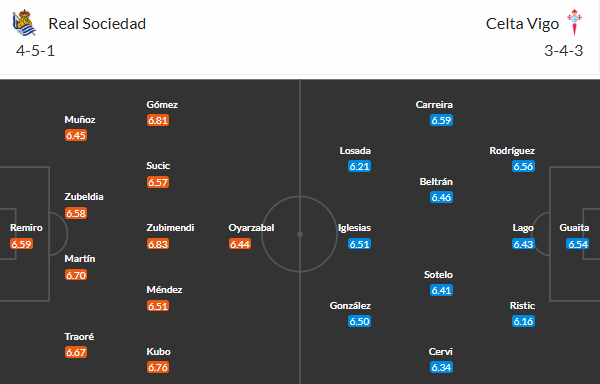
Task: Click the Real Sociedad club crest
Action: coord(24,23)
